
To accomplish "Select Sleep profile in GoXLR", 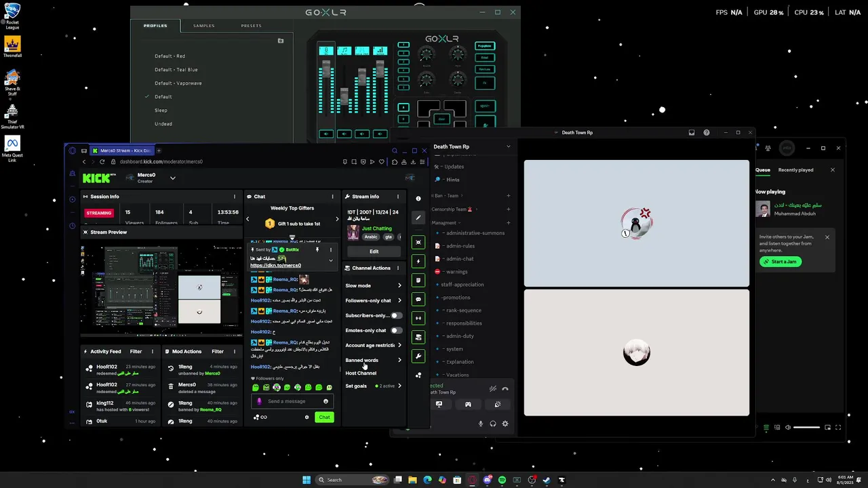I will (161, 110).
